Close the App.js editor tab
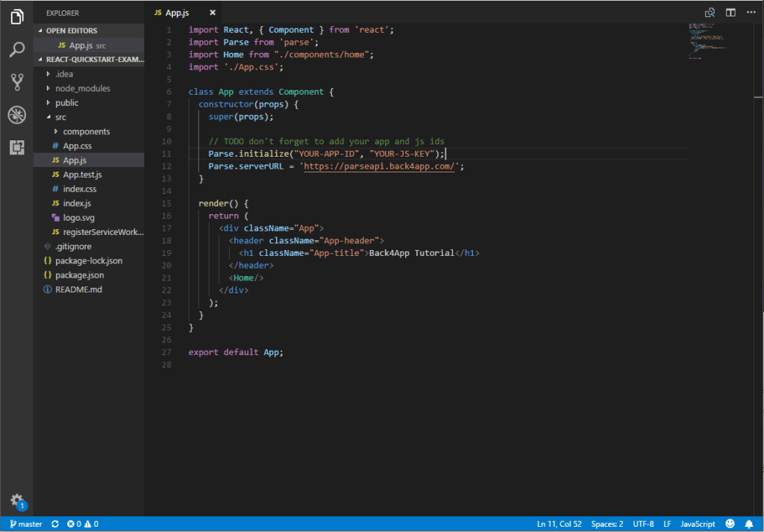The image size is (764, 532). click(x=213, y=13)
